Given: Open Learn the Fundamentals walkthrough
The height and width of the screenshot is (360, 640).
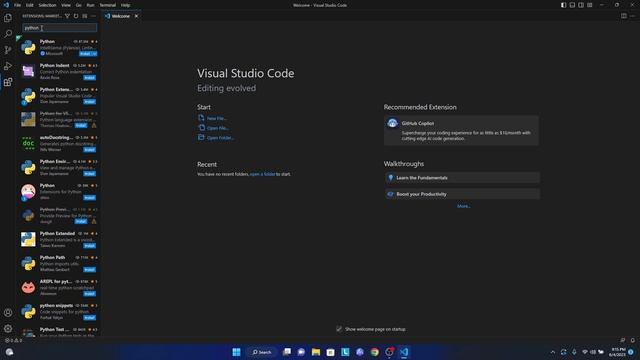Looking at the screenshot, I should [x=462, y=178].
